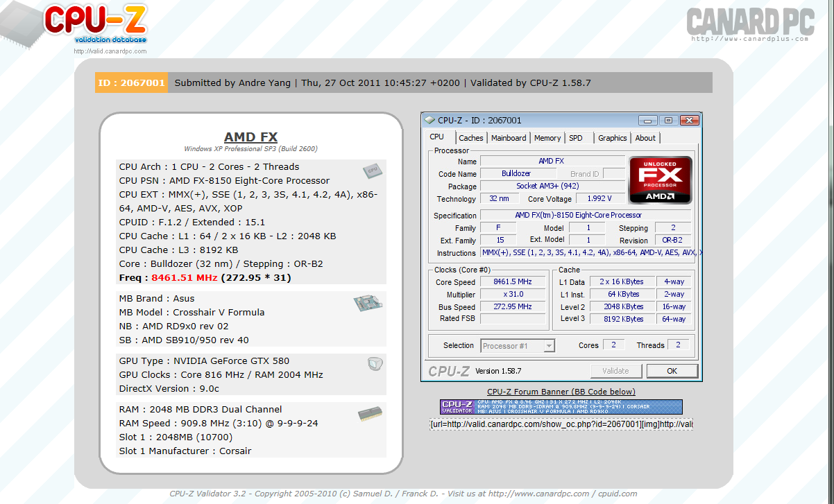Follow the CPU-Z Forum Banner link

point(561,392)
